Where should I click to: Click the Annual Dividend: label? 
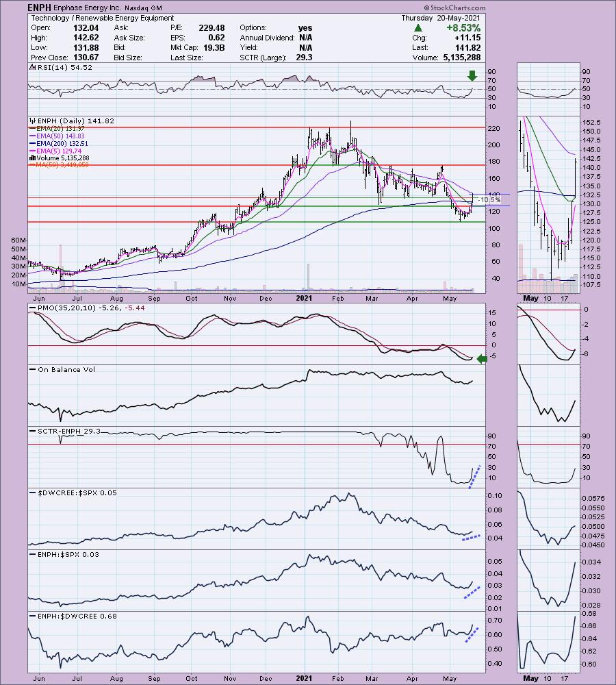(267, 38)
